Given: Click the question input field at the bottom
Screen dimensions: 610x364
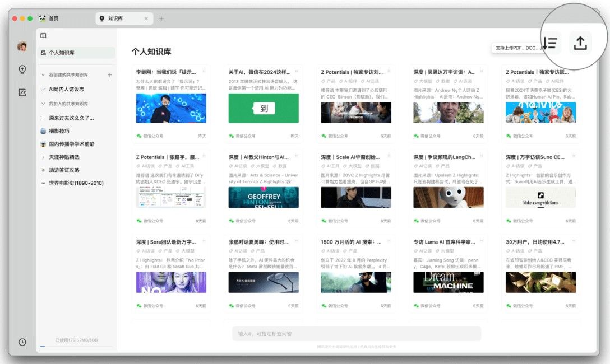Looking at the screenshot, I should click(355, 333).
